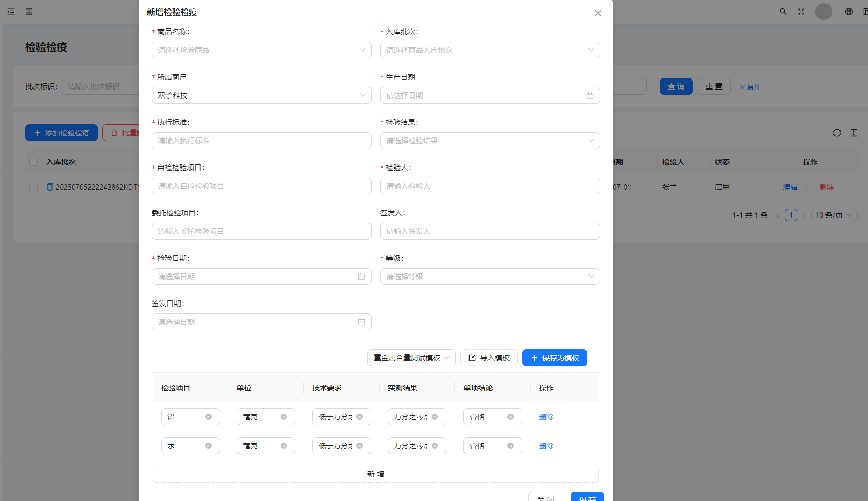This screenshot has width=868, height=501.
Task: Close the 新增检验检疫 dialog with X icon
Action: tap(598, 13)
